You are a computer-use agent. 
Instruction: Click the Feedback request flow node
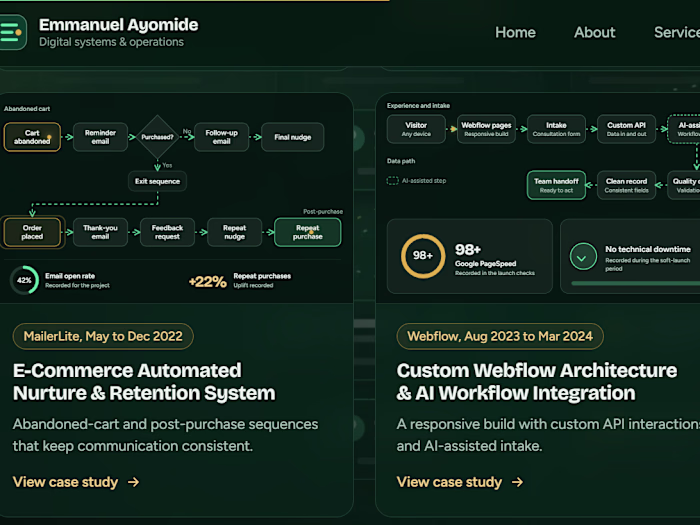167,232
